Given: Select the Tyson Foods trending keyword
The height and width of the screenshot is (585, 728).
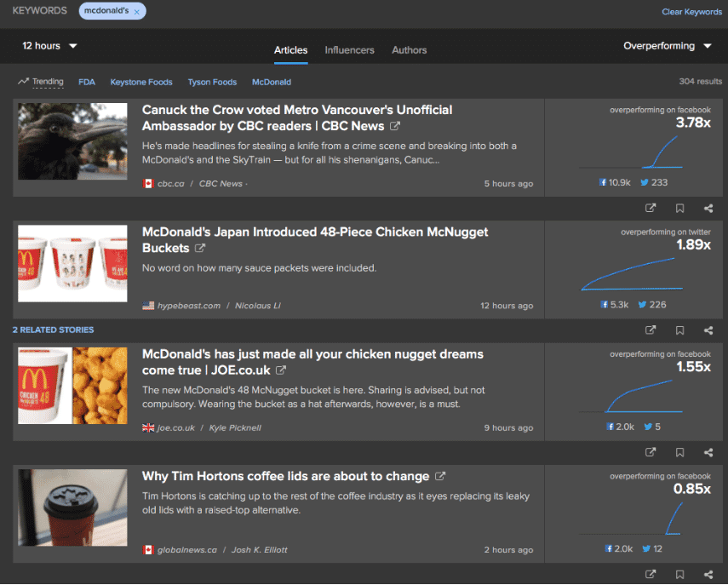Looking at the screenshot, I should [x=212, y=82].
